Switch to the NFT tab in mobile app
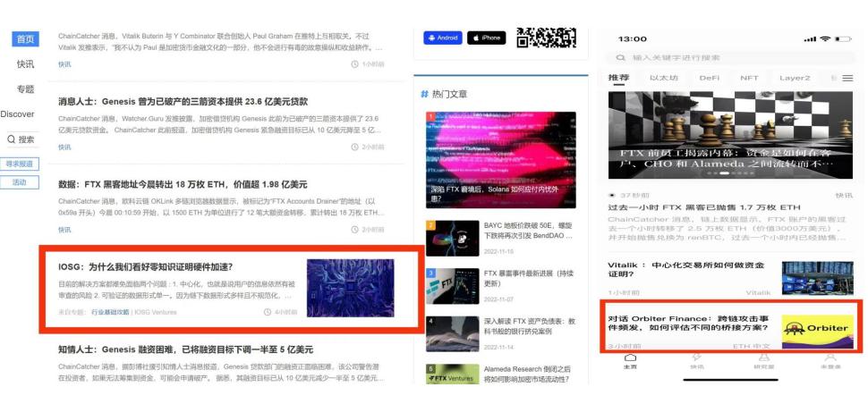The height and width of the screenshot is (404, 868). (749, 79)
